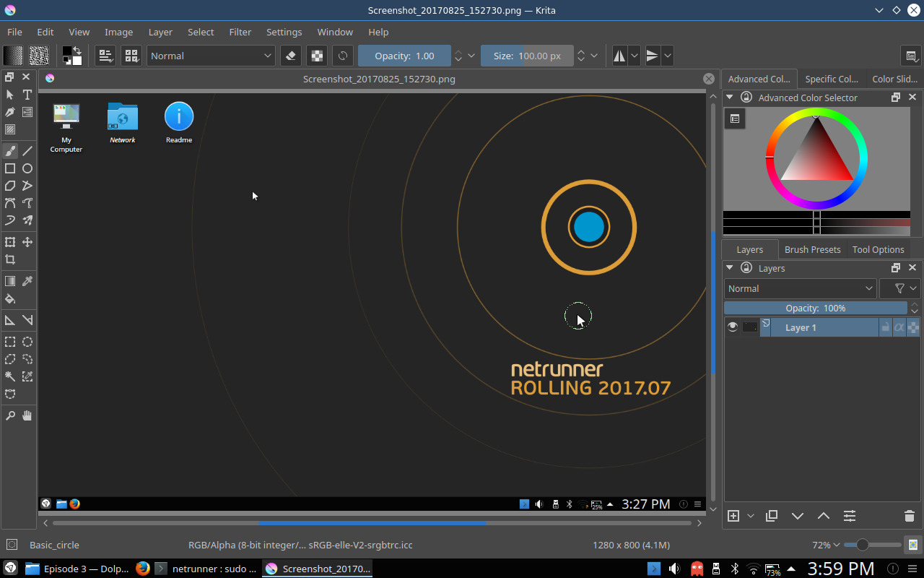Toggle the lock on Layer 1
The height and width of the screenshot is (578, 924).
(x=885, y=327)
